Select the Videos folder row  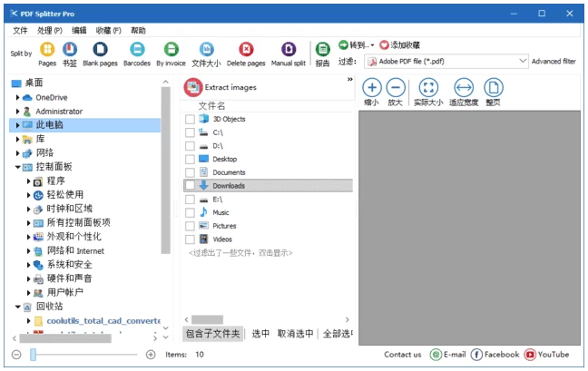click(268, 239)
